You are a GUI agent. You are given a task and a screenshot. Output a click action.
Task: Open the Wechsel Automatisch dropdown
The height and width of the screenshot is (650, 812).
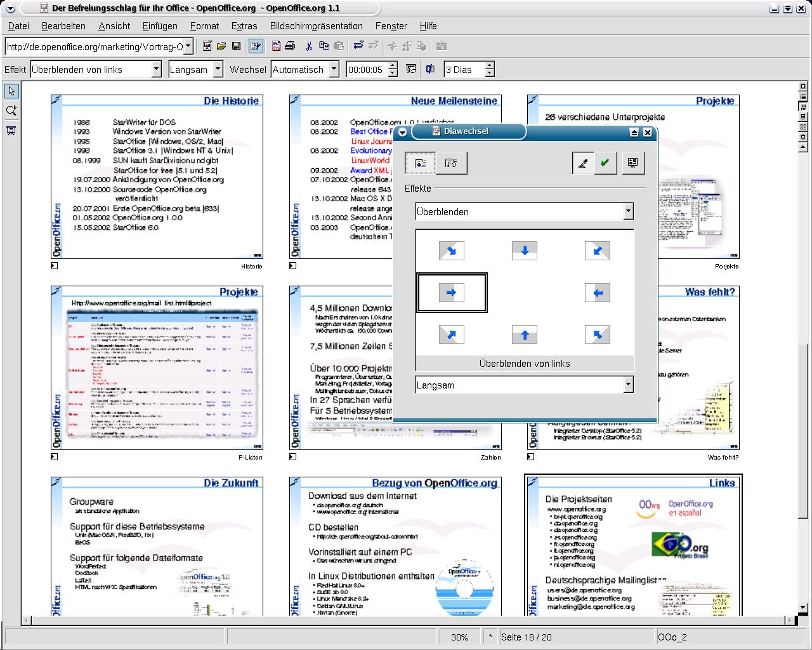(334, 69)
